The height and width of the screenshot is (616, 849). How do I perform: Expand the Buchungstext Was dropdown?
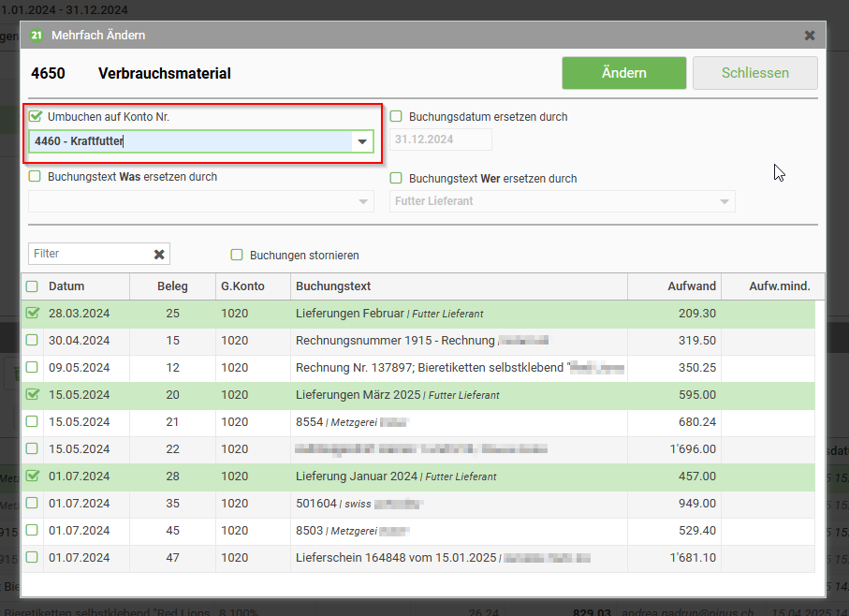pos(363,201)
